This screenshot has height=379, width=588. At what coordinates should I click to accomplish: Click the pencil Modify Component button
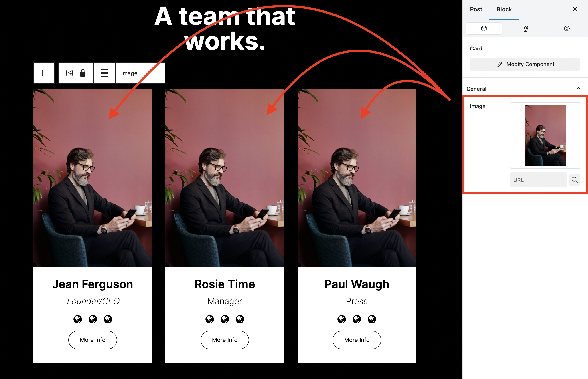click(x=525, y=64)
